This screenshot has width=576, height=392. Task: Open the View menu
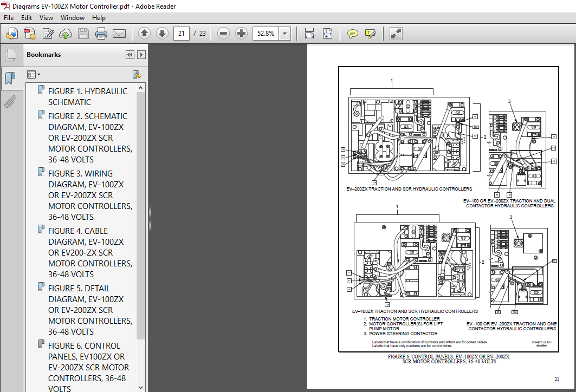point(46,18)
